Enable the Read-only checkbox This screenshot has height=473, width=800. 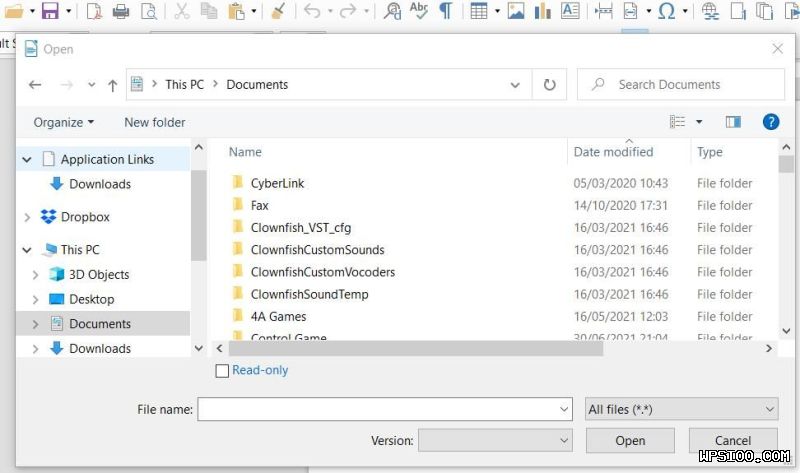(222, 371)
